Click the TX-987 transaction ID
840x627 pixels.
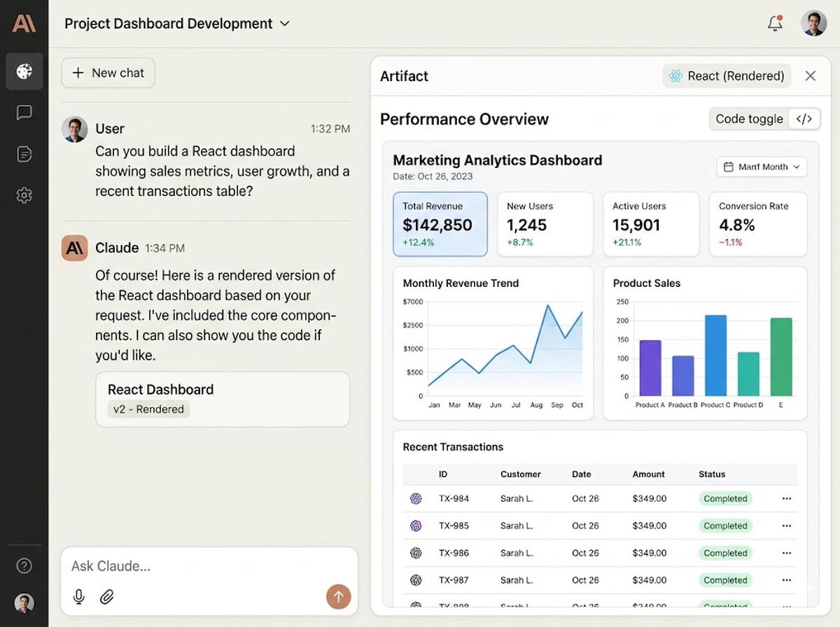click(x=454, y=580)
